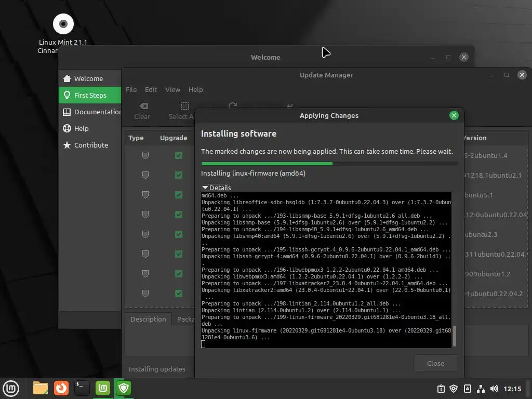Image resolution: width=532 pixels, height=399 pixels.
Task: Click the volume icon in the system tray
Action: point(494,389)
